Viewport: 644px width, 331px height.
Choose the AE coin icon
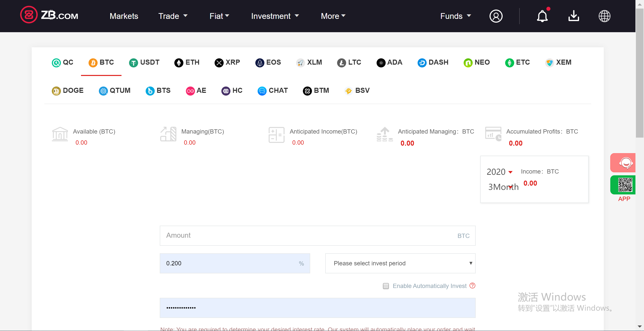click(190, 91)
